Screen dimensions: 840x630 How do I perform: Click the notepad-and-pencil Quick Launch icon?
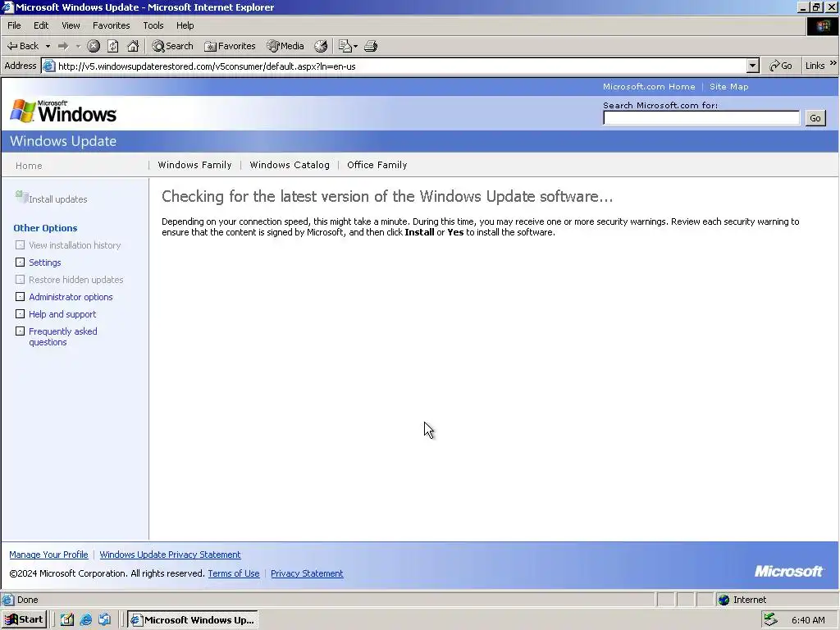(x=67, y=620)
